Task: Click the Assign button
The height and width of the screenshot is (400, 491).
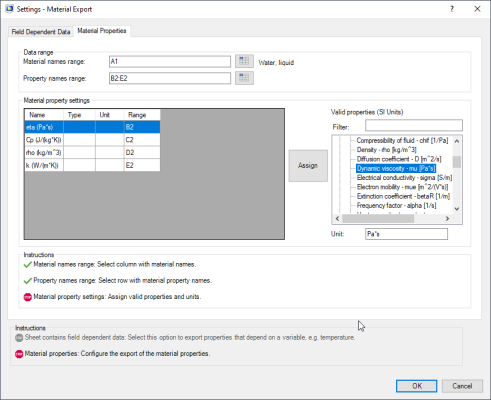Action: (308, 166)
